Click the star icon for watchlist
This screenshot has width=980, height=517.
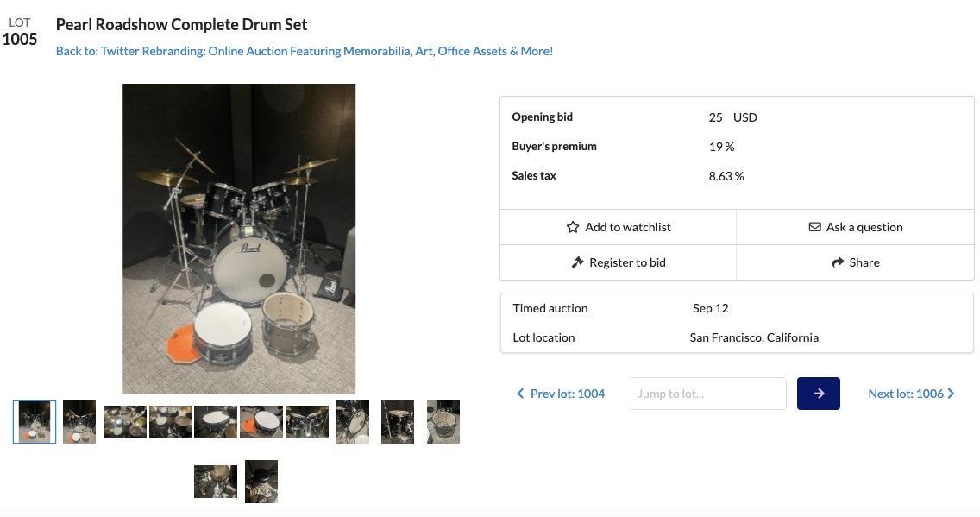tap(573, 227)
